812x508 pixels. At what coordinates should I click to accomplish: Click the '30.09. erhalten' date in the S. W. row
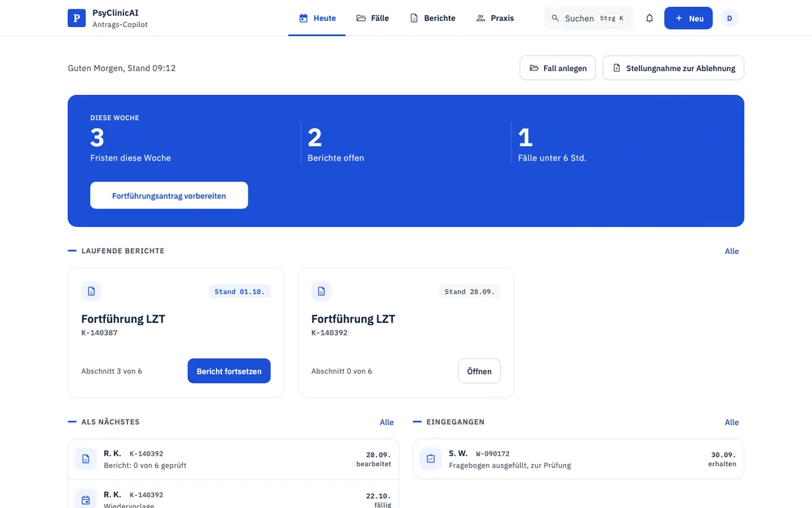[723, 459]
